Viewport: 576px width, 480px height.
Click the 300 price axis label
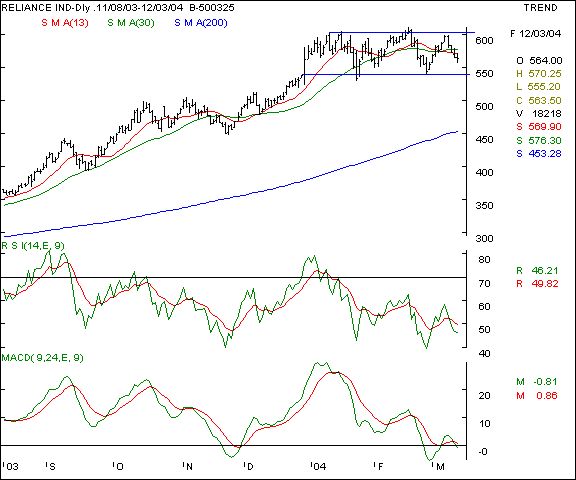(484, 238)
